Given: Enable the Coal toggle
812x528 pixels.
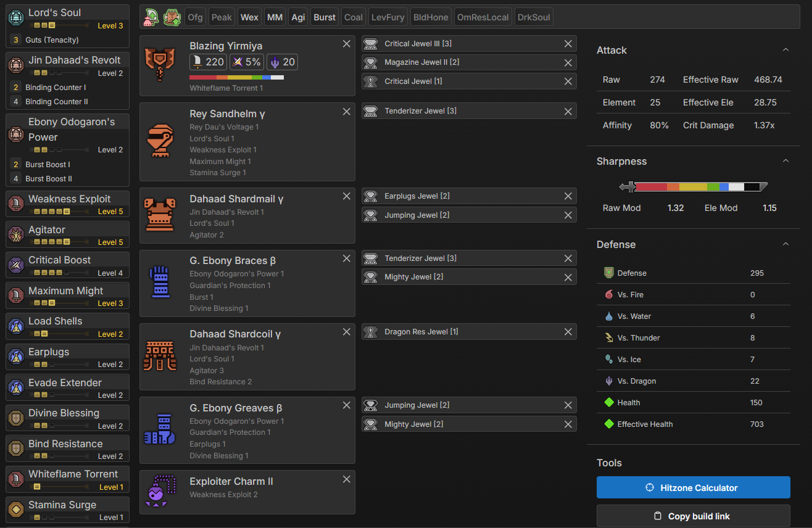Looking at the screenshot, I should [354, 17].
